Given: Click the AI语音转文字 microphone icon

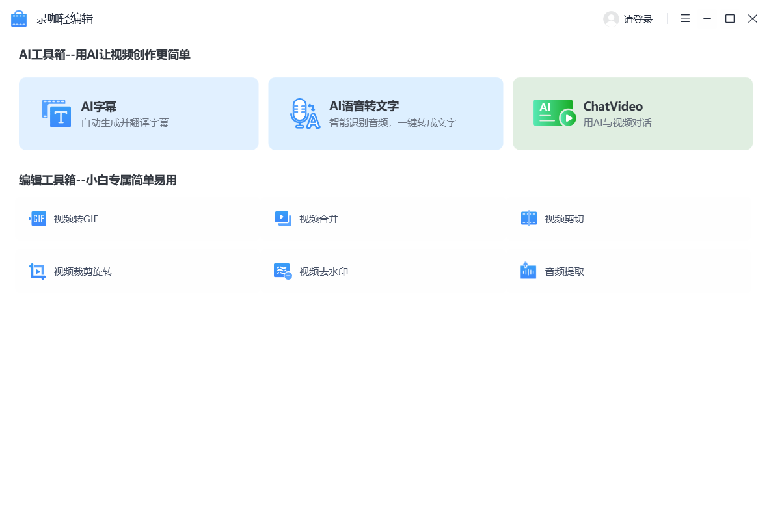Looking at the screenshot, I should tap(304, 114).
